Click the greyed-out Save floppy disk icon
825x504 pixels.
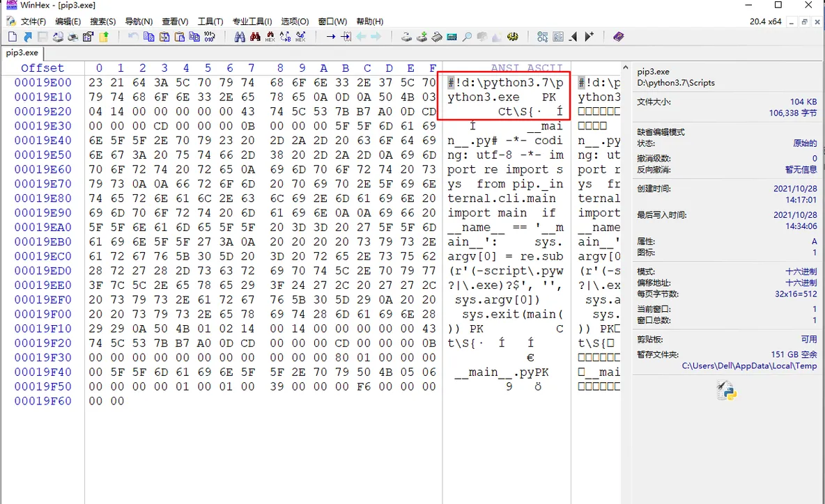click(43, 37)
